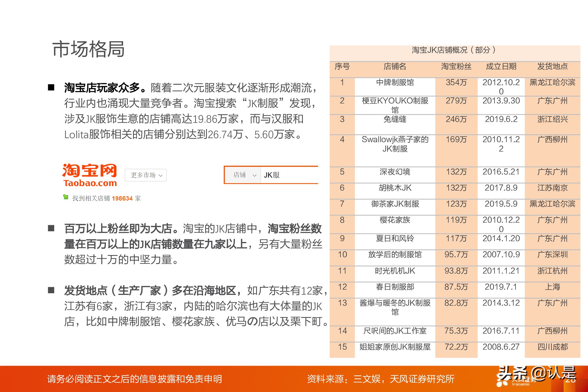Image resolution: width=588 pixels, height=392 pixels.
Task: Click the 发货地点 column header
Action: pyautogui.click(x=552, y=66)
